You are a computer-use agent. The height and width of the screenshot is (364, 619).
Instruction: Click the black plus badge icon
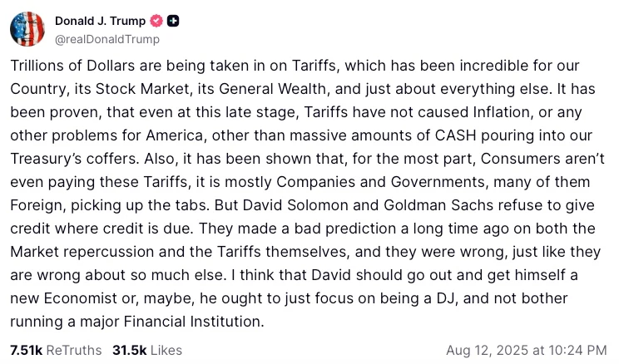(x=173, y=21)
